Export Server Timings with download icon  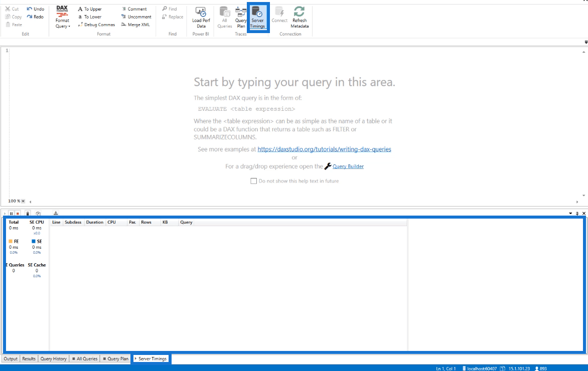pyautogui.click(x=56, y=213)
